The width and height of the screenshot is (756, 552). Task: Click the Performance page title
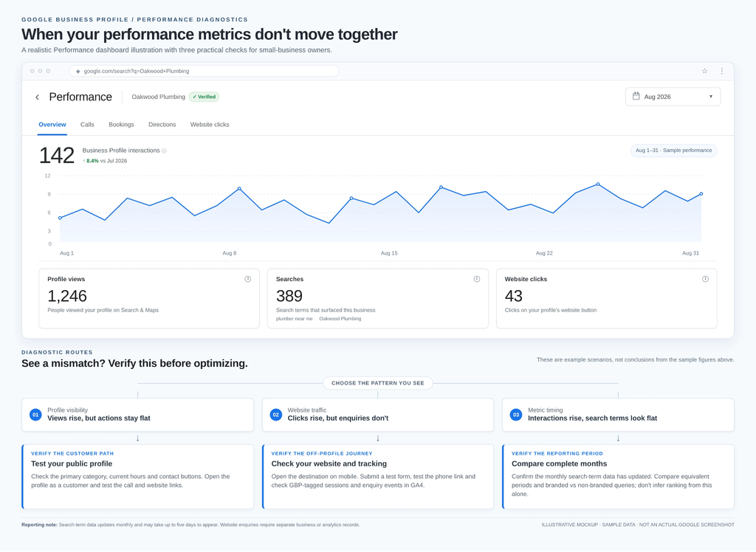[x=80, y=97]
